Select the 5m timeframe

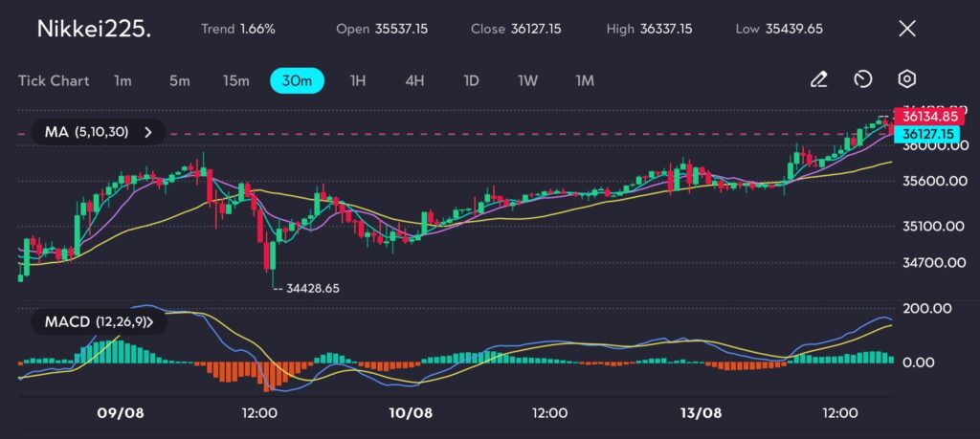click(x=179, y=80)
